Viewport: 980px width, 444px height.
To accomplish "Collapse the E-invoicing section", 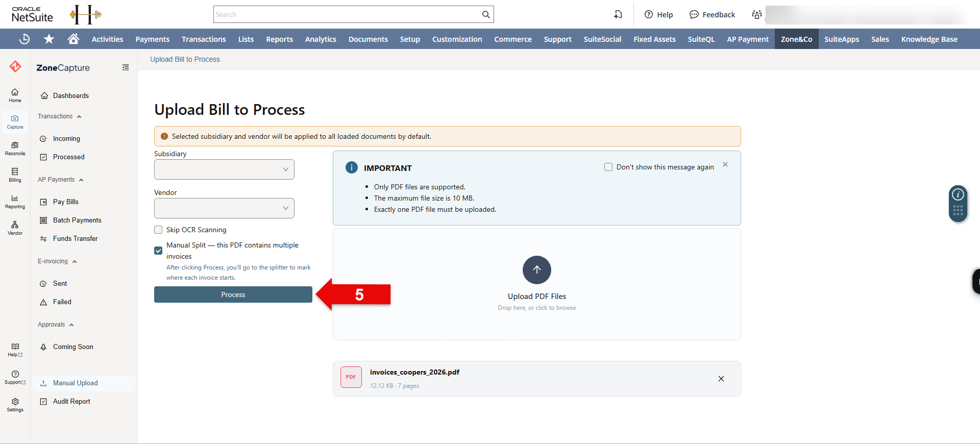I will [57, 261].
